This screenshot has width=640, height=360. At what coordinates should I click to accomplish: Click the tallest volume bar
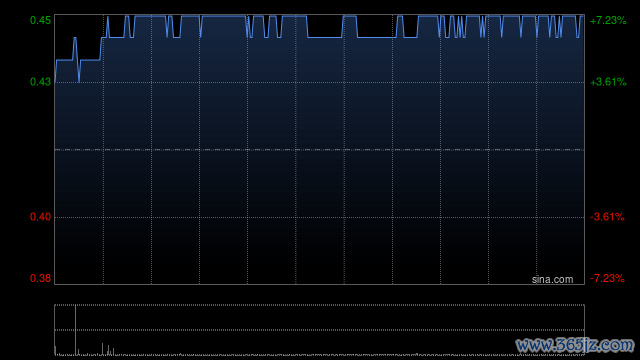(x=76, y=330)
